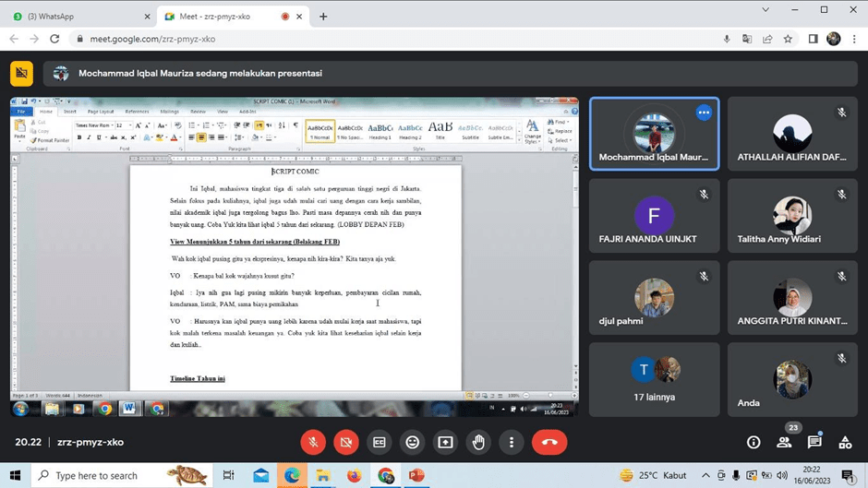This screenshot has width=868, height=488.
Task: Bookmark this page with the star icon
Action: click(x=788, y=40)
